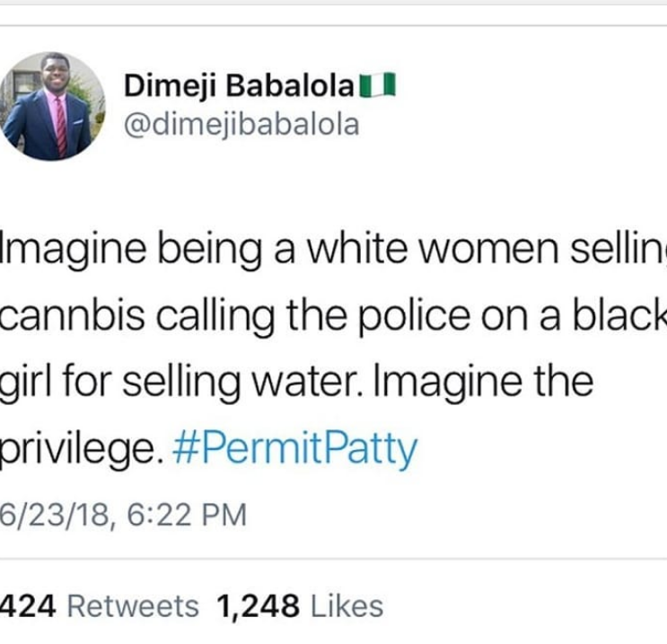
Task: Click the word 'cannbis' in the tweet
Action: (x=73, y=315)
